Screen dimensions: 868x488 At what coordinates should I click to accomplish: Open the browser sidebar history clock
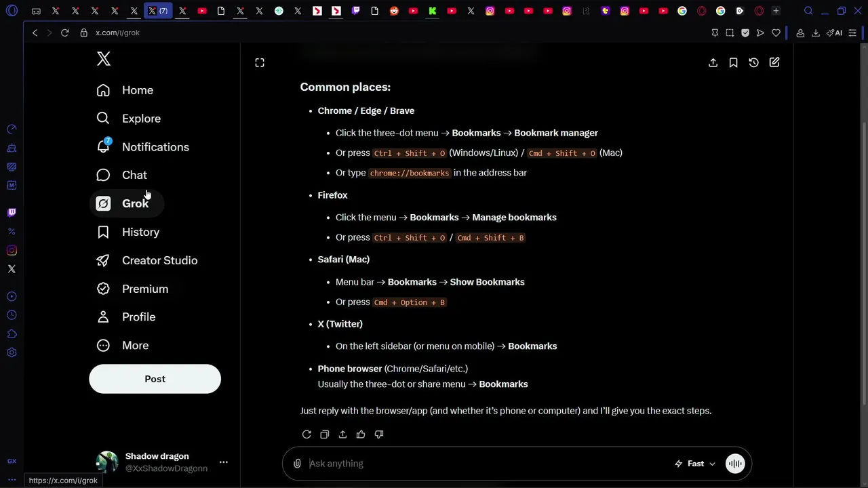pyautogui.click(x=12, y=315)
